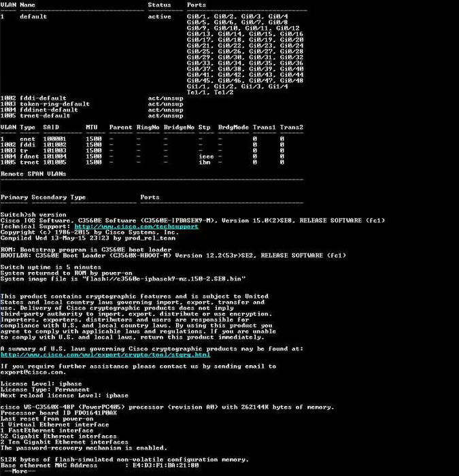Click the 'Processor board ID' line
This screenshot has height=476, width=459.
click(58, 413)
